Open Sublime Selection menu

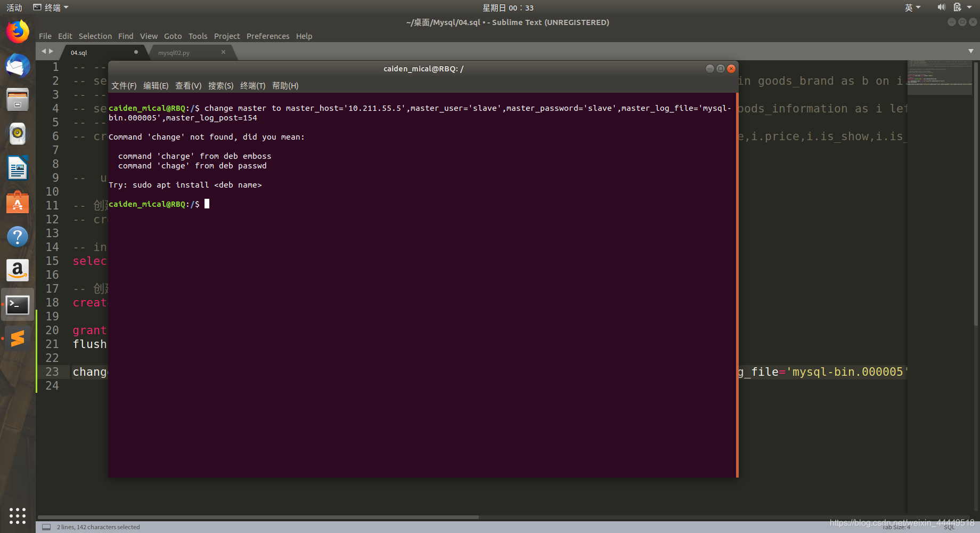[x=95, y=36]
